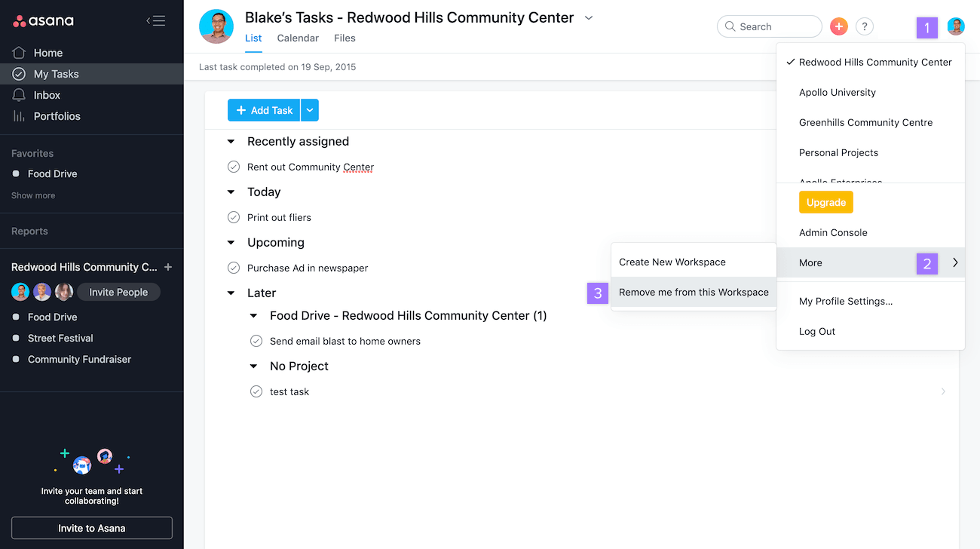This screenshot has height=549, width=980.
Task: Collapse the 'Recently assigned' section
Action: click(x=231, y=142)
